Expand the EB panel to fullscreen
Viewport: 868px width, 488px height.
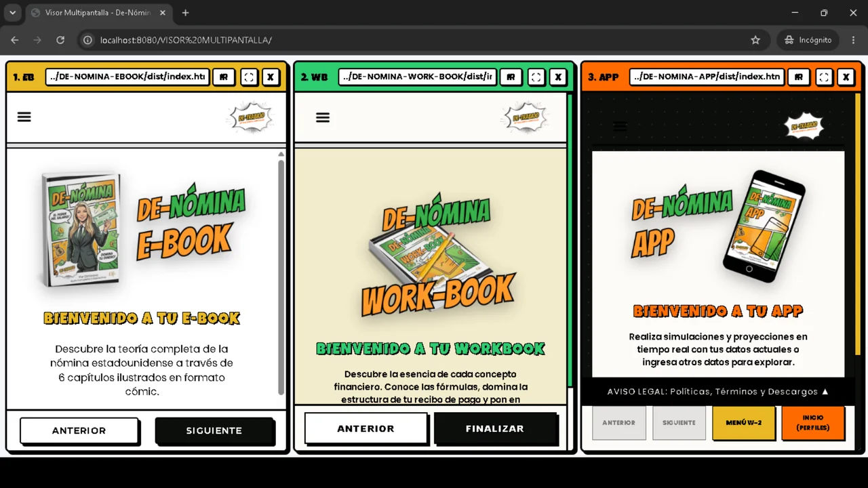click(249, 77)
